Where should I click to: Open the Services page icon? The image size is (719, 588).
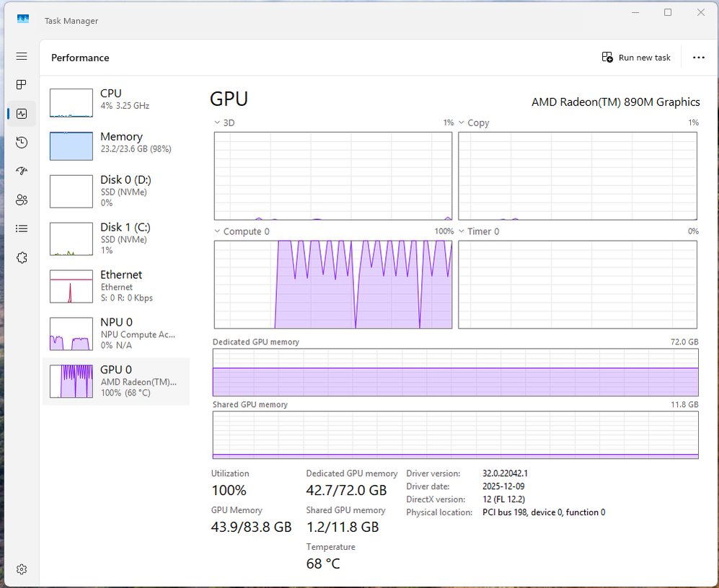coord(22,257)
